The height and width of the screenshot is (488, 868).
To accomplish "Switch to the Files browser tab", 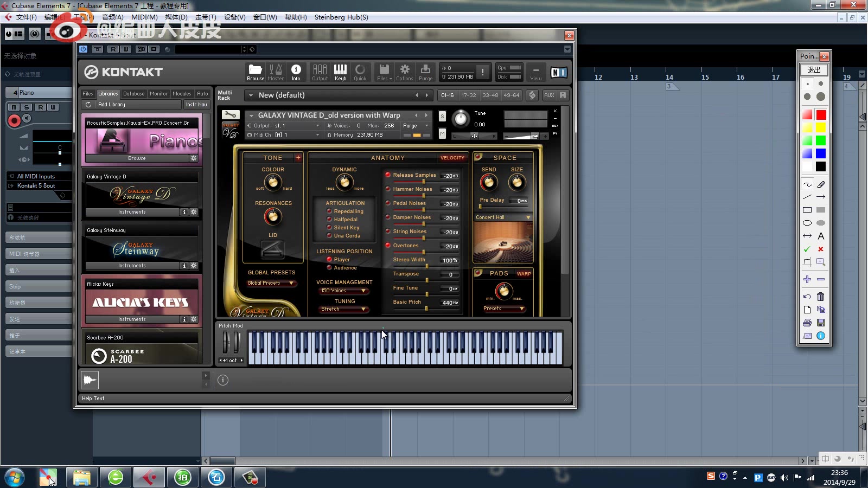I will pyautogui.click(x=88, y=94).
